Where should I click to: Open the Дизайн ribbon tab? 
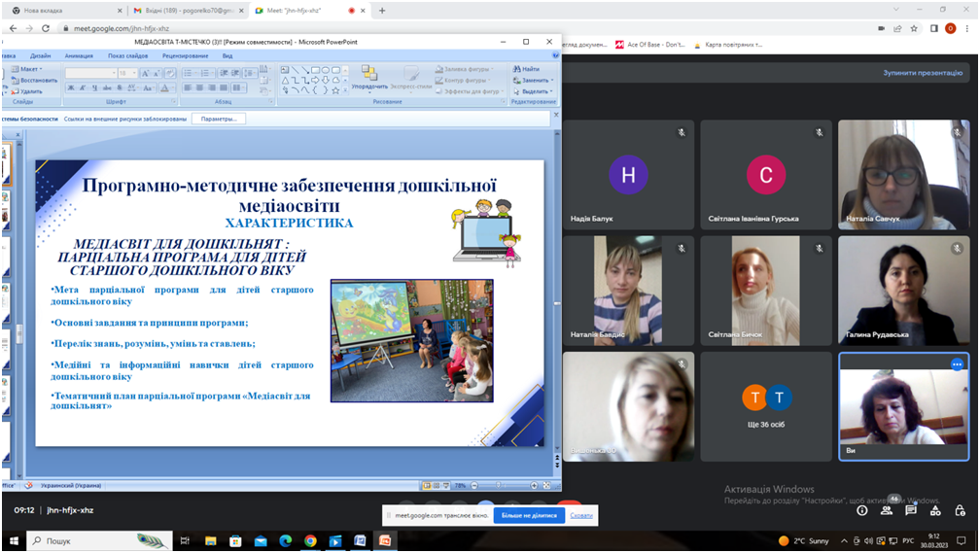[41, 55]
